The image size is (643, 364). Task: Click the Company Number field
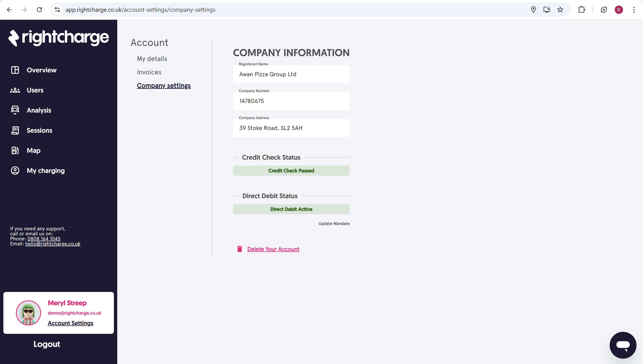(x=291, y=101)
